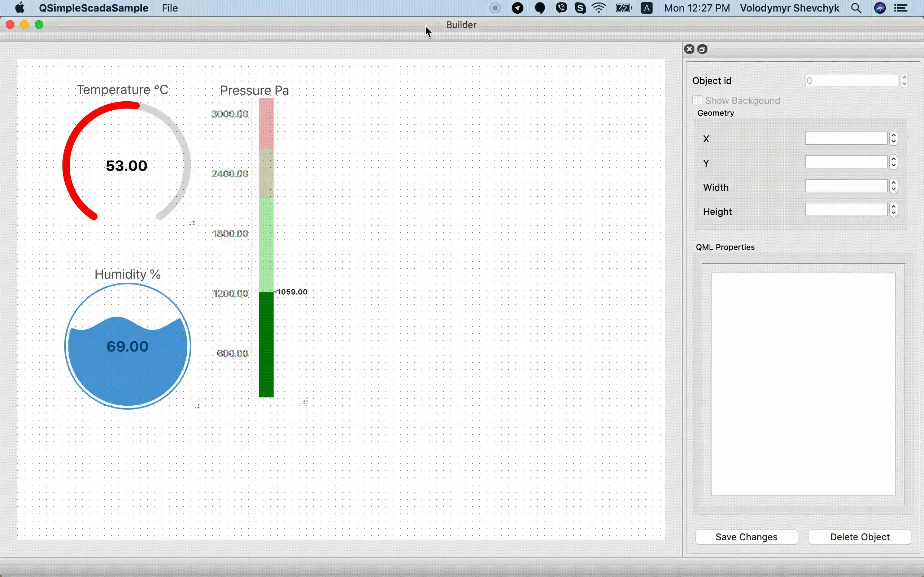The width and height of the screenshot is (924, 577).
Task: Select the Humidity liquid gauge widget
Action: [x=127, y=347]
